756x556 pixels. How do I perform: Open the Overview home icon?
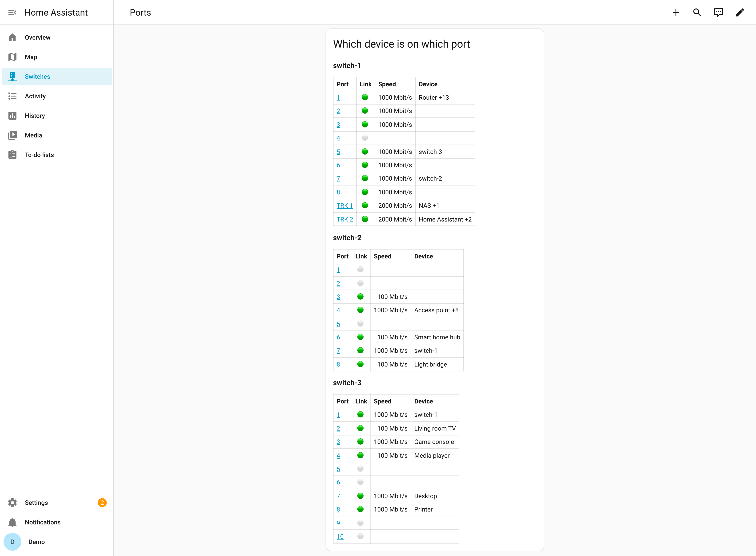[x=12, y=37]
